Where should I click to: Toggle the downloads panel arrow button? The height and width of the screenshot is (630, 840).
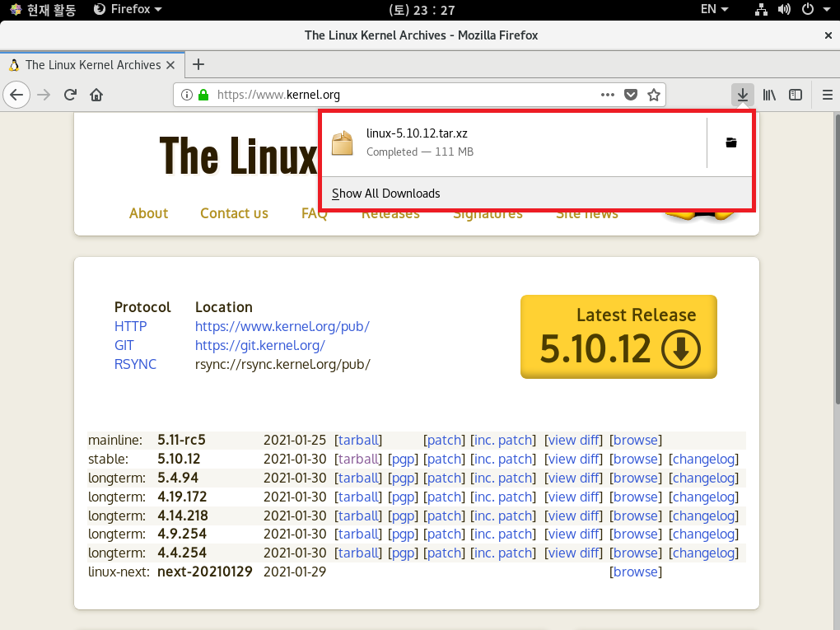click(743, 96)
